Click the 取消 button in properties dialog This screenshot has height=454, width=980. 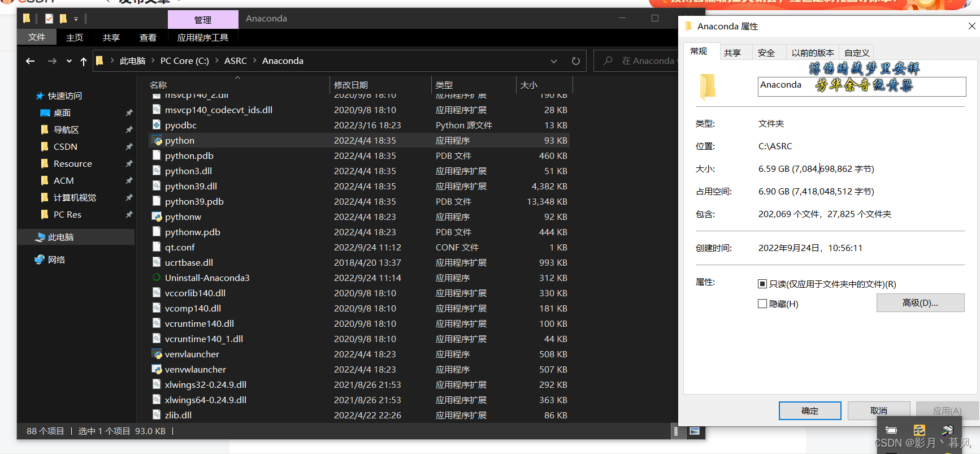pos(879,410)
